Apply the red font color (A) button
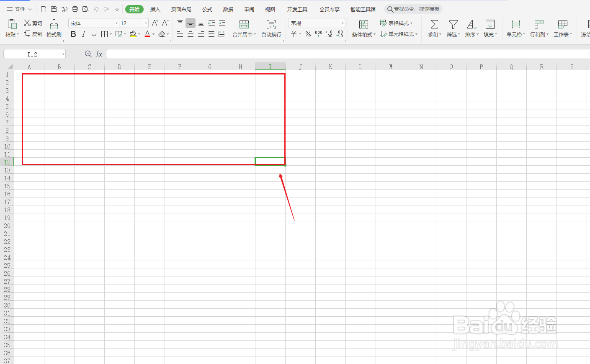This screenshot has width=590, height=364. [x=147, y=34]
